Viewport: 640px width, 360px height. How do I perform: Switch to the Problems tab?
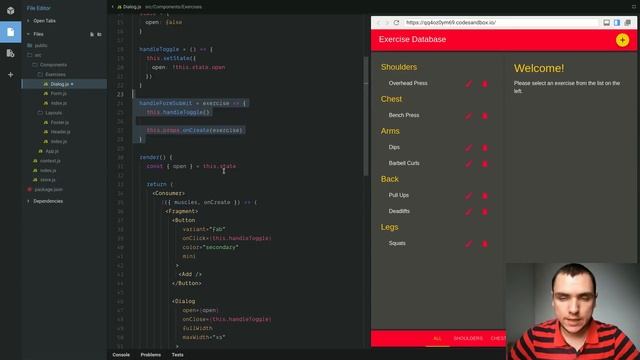(x=151, y=355)
